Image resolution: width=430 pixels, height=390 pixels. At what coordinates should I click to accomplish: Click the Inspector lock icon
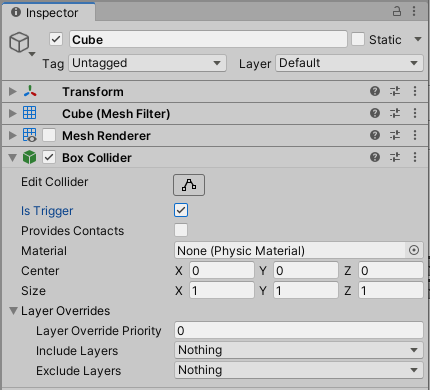(x=396, y=11)
